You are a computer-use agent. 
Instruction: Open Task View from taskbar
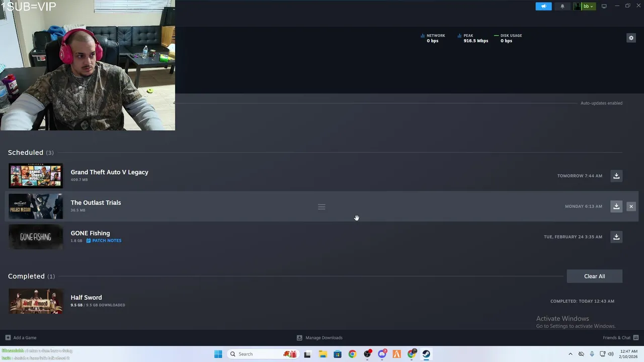tap(307, 354)
